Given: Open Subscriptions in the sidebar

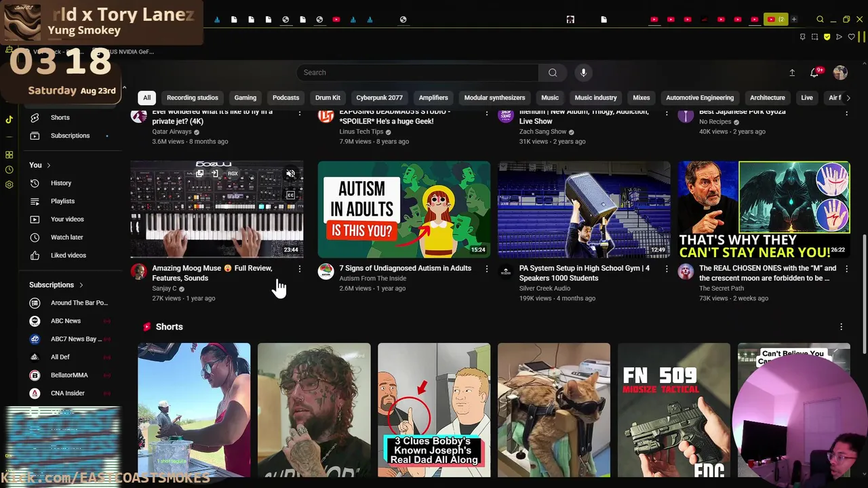Looking at the screenshot, I should pos(70,136).
